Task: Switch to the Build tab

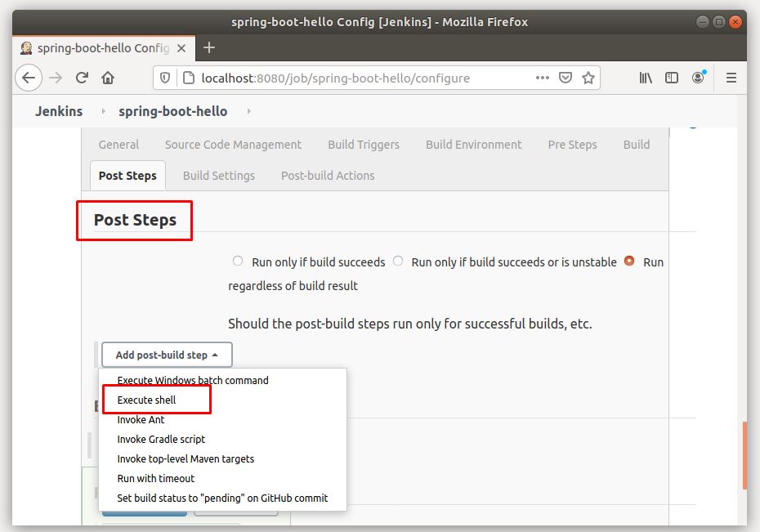Action: [637, 145]
